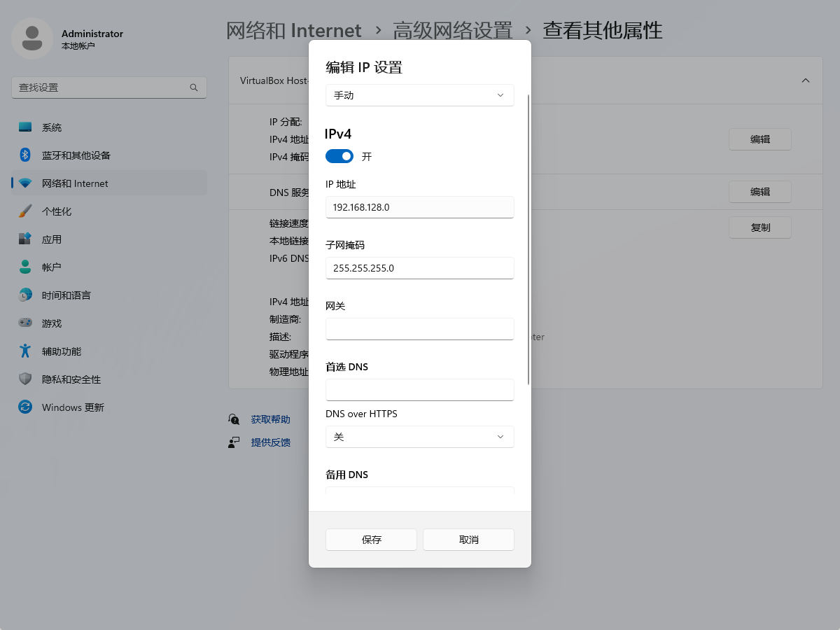Cancel the dialog with 取消
Screen dimensions: 840x630
(469, 540)
